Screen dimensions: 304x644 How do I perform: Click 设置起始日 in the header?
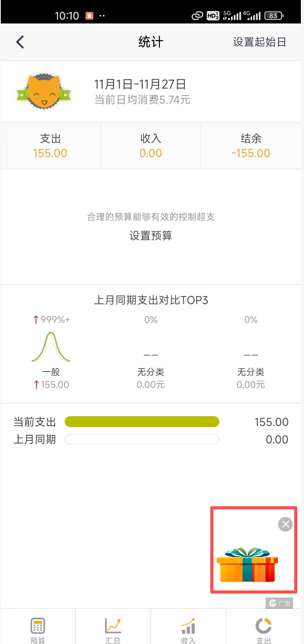tap(260, 42)
